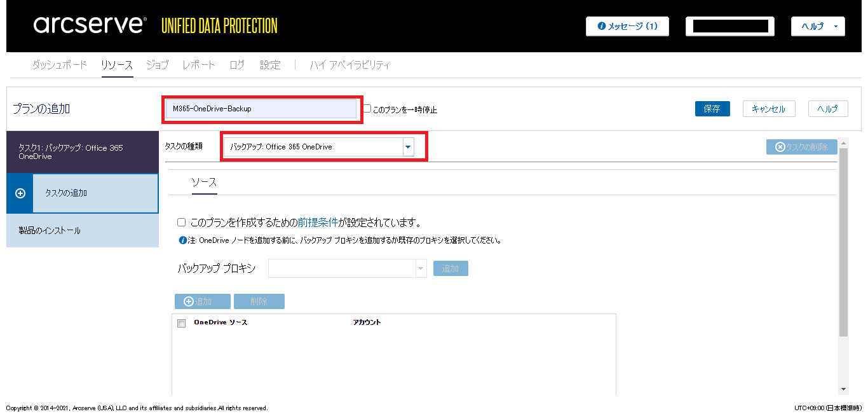Tick the 前提条件 confirmation checkbox
This screenshot has height=414, width=868.
click(182, 223)
